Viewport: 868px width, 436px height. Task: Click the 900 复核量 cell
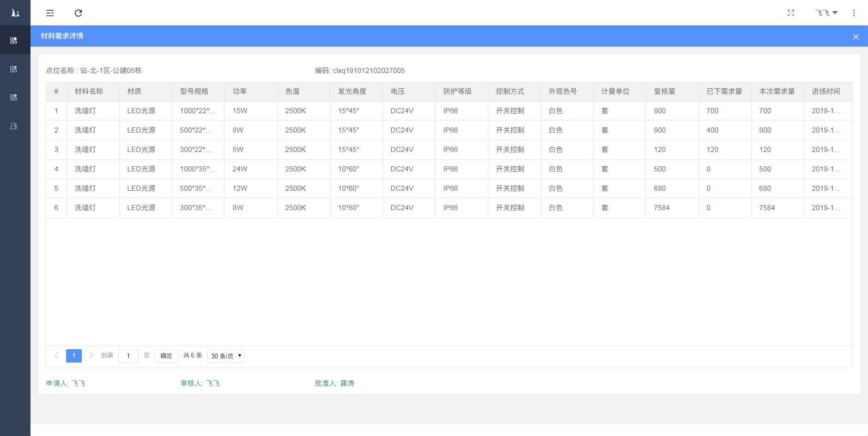672,130
